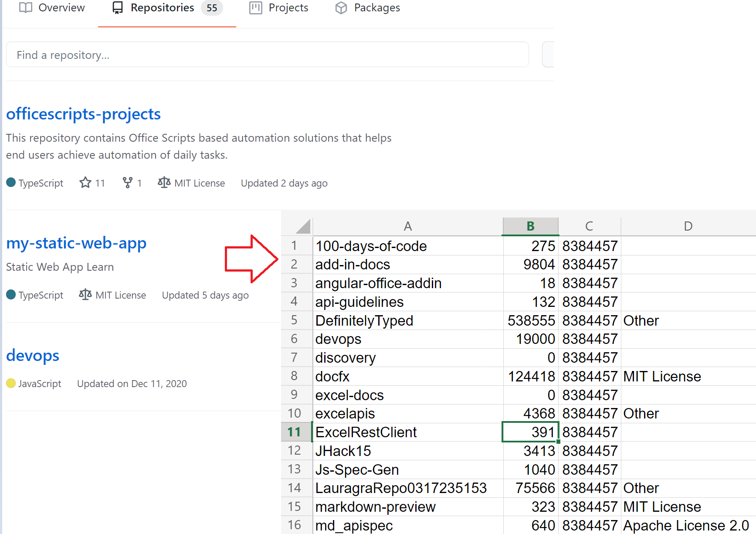The height and width of the screenshot is (534, 756).
Task: Select cell containing ExcelRestClient value 391
Action: (x=530, y=432)
